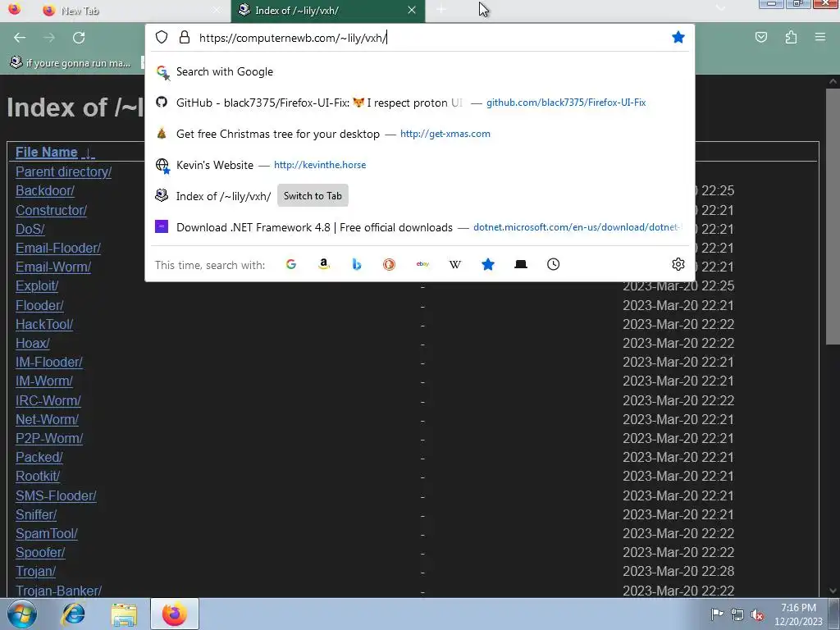Open the HackTool/ folder
The image size is (840, 630).
(x=44, y=324)
